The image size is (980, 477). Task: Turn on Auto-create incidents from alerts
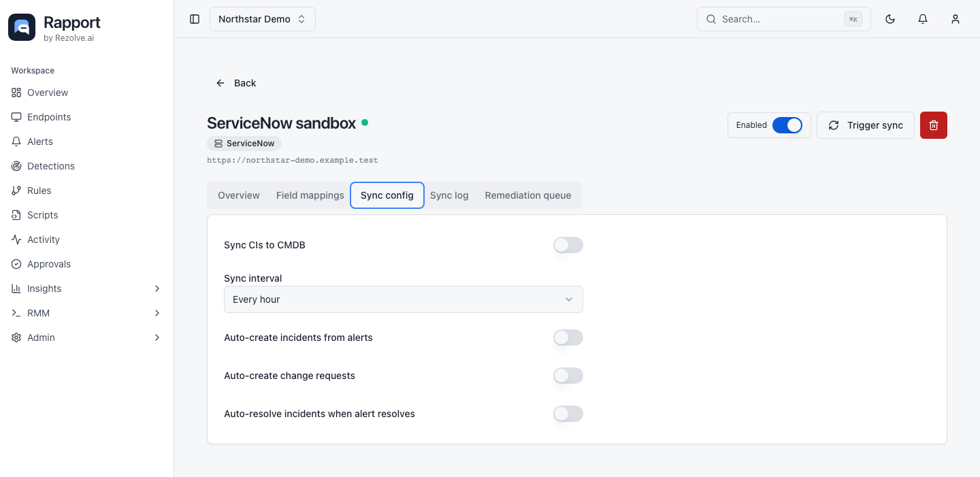click(x=568, y=338)
